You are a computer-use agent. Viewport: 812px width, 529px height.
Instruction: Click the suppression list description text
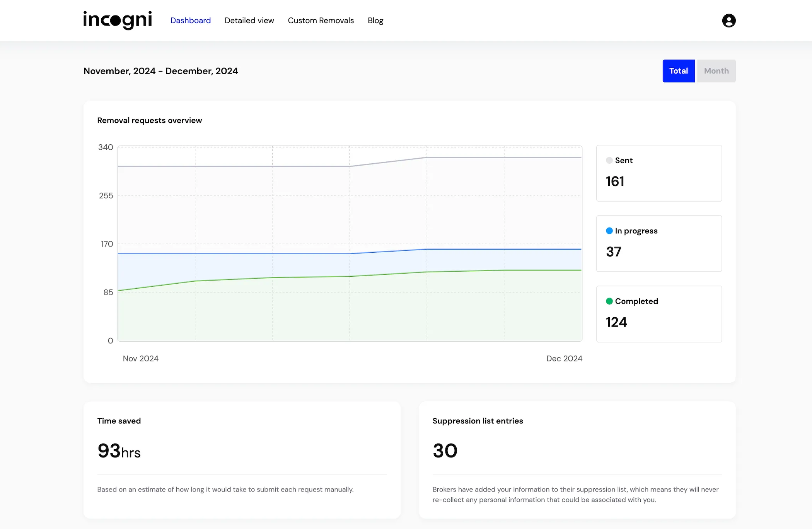575,495
